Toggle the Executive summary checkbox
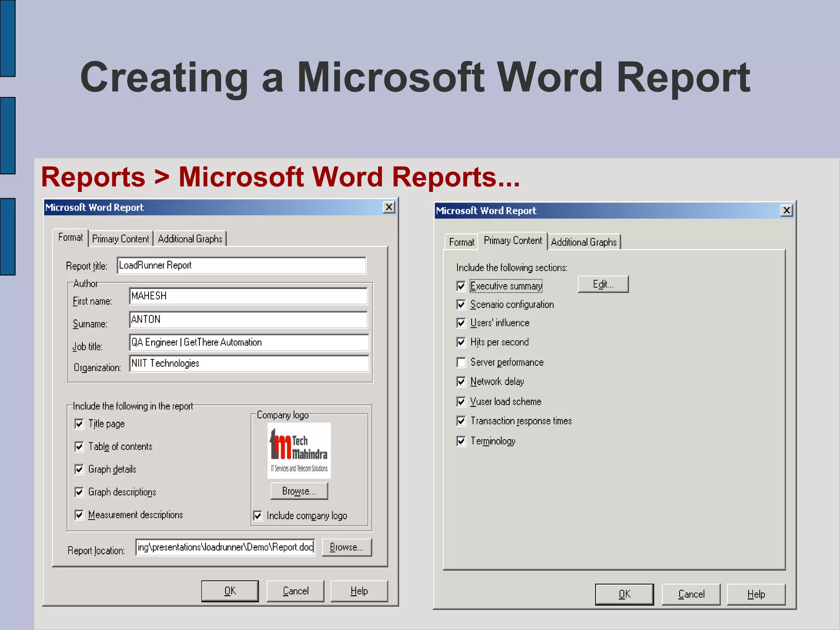 pyautogui.click(x=461, y=286)
